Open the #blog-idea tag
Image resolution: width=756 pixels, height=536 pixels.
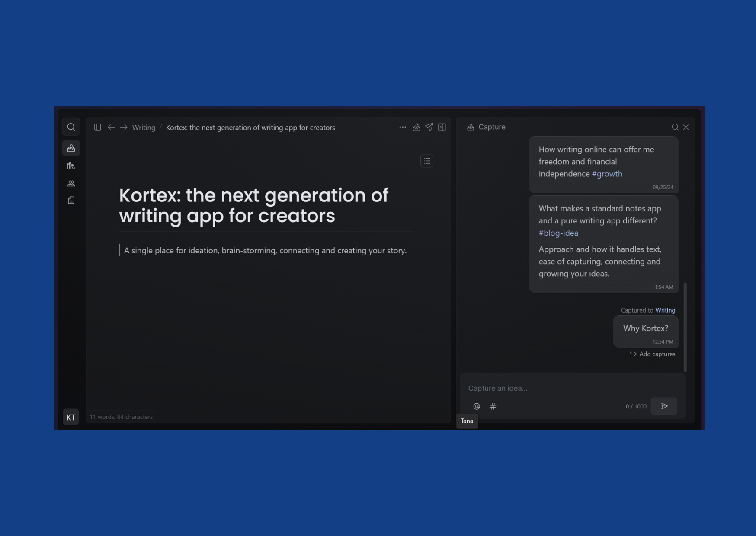click(x=558, y=233)
